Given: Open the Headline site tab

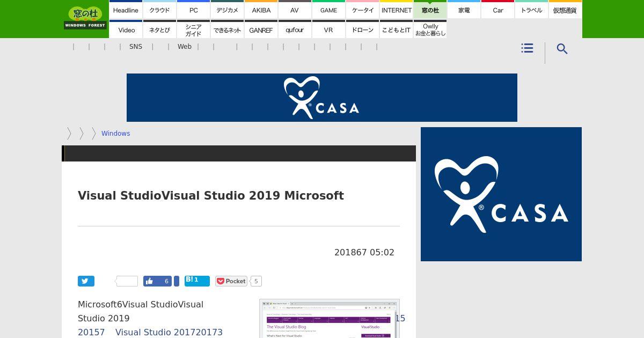Looking at the screenshot, I should (126, 10).
